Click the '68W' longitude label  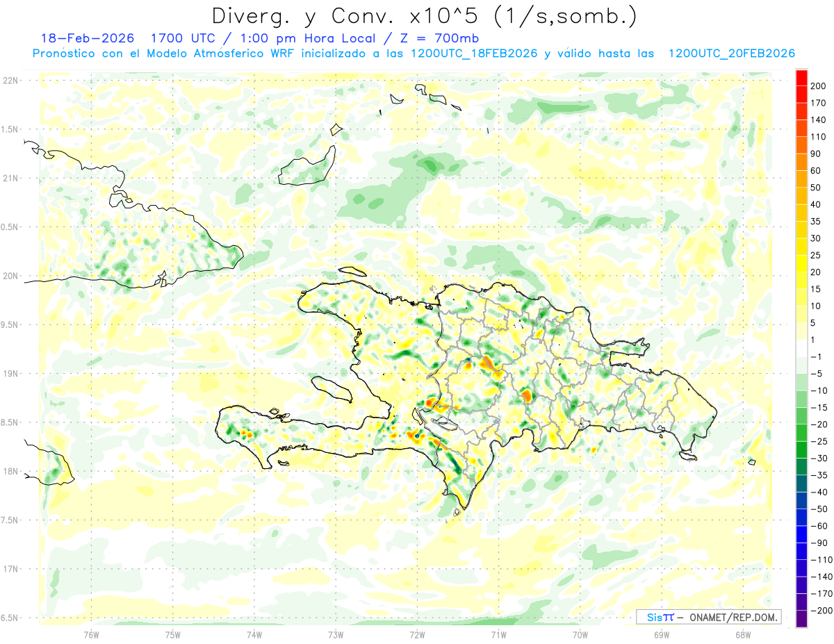(x=743, y=634)
